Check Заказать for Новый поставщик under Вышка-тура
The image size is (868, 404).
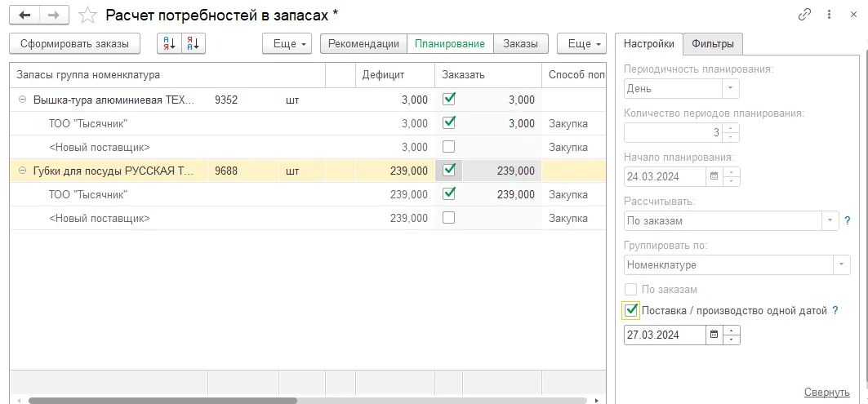point(449,147)
